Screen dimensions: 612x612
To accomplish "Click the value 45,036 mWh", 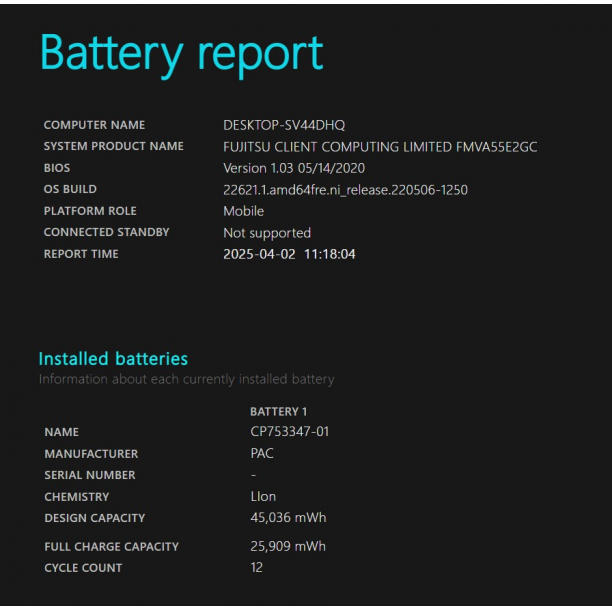I will [288, 518].
